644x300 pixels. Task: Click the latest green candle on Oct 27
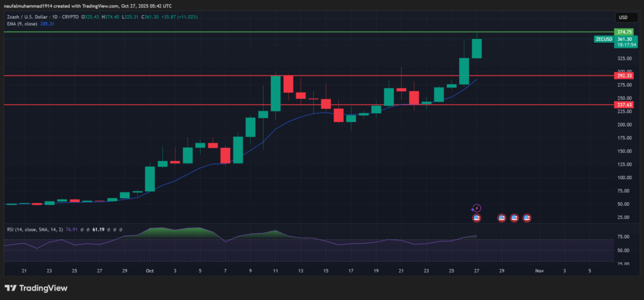point(477,48)
